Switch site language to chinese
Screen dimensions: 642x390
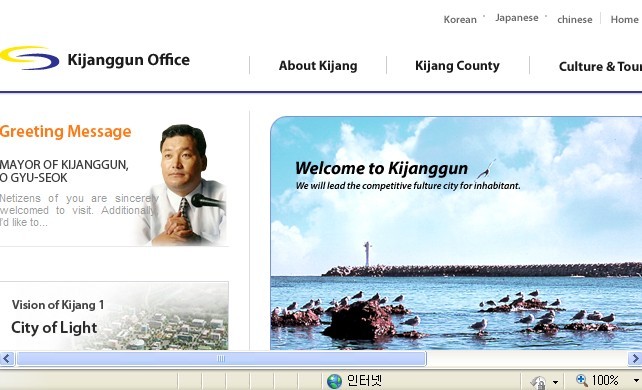tap(575, 20)
